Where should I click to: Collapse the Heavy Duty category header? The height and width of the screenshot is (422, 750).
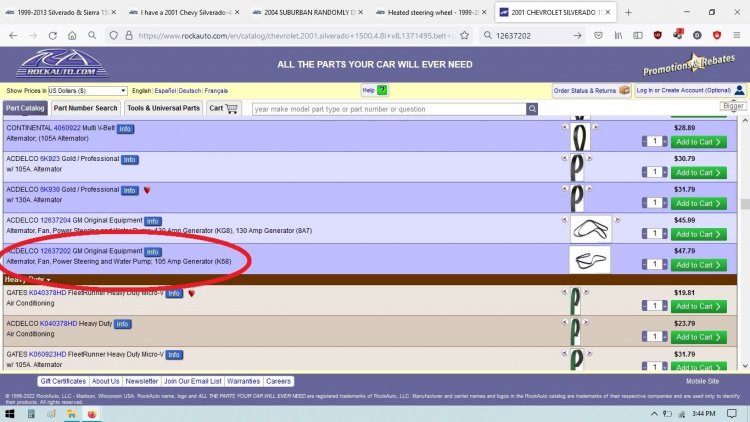[27, 279]
